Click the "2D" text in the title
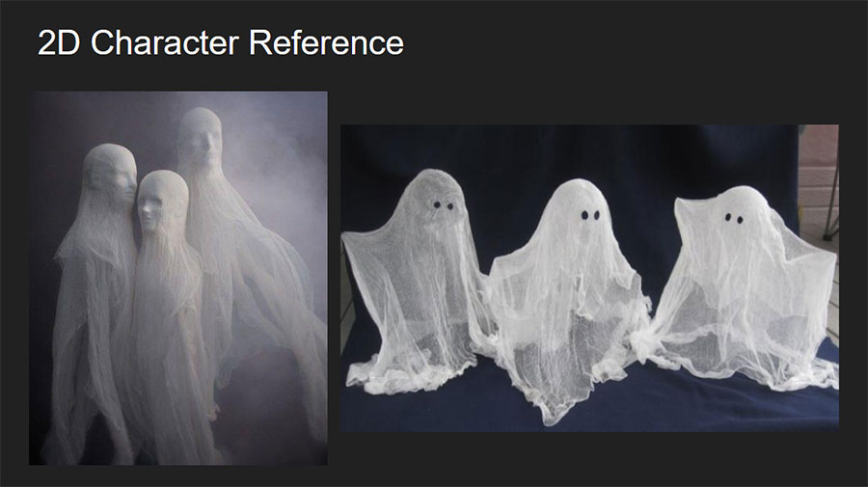Viewport: 868px width, 487px height. [59, 42]
